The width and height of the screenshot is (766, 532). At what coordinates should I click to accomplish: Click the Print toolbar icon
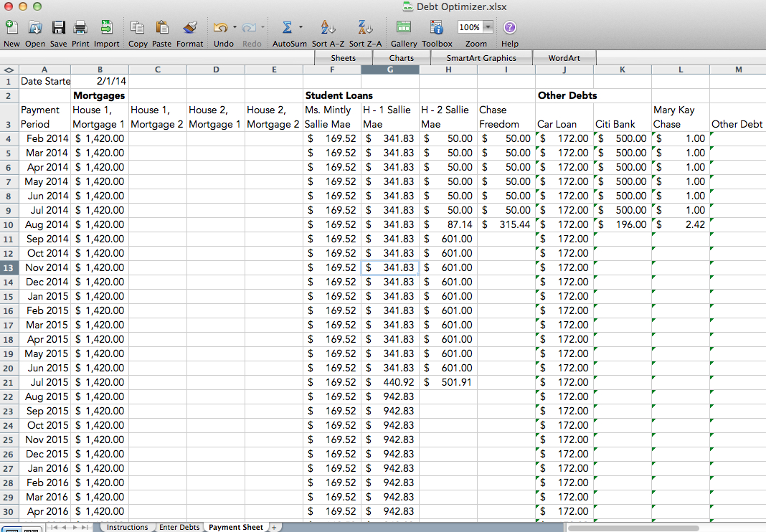[x=80, y=28]
